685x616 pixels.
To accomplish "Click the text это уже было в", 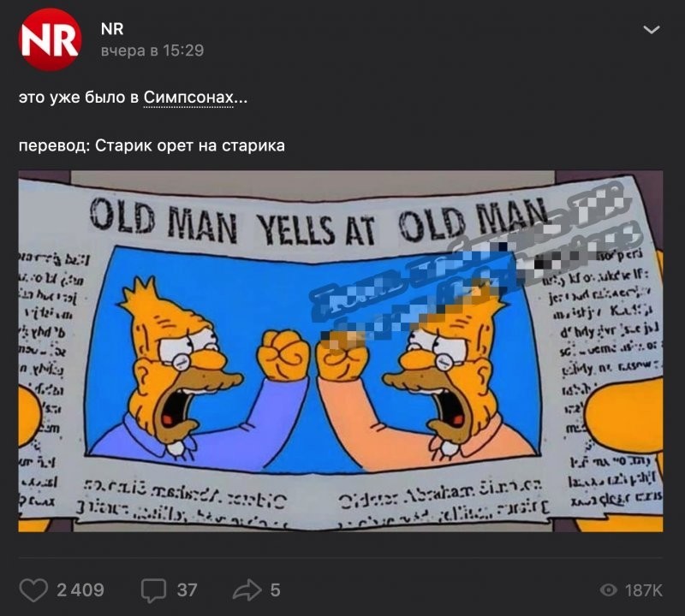I will pos(79,97).
